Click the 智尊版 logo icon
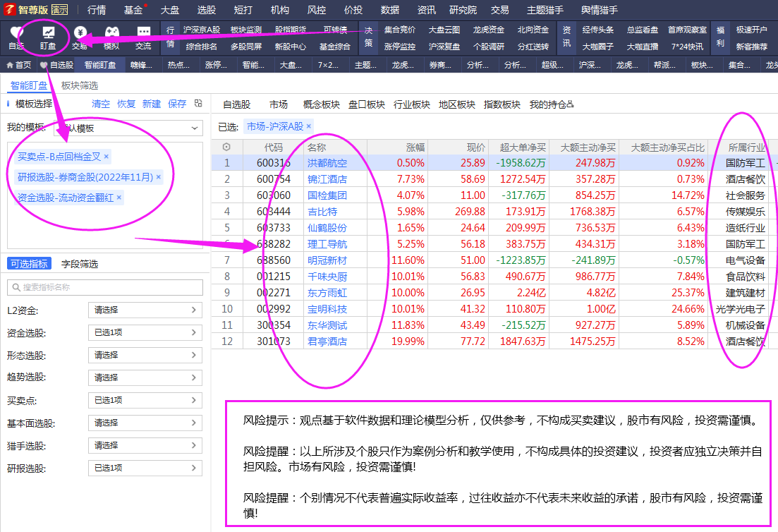This screenshot has height=532, width=778. point(9,9)
